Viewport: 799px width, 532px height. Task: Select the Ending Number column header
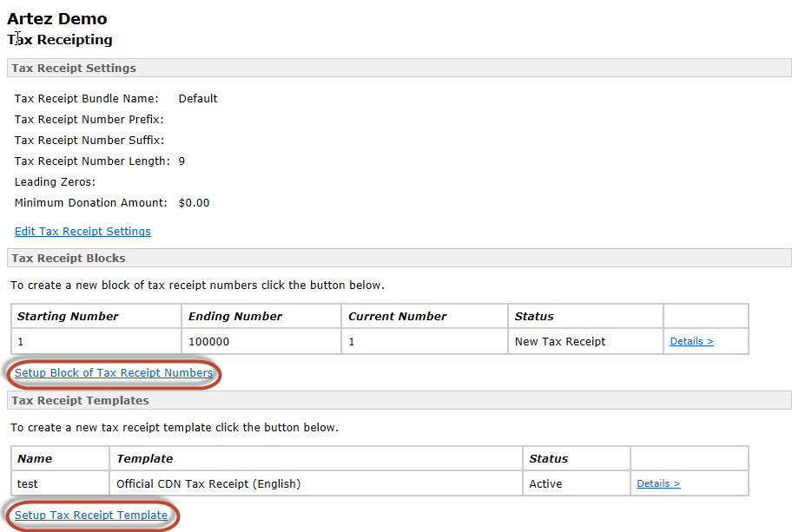click(x=235, y=317)
